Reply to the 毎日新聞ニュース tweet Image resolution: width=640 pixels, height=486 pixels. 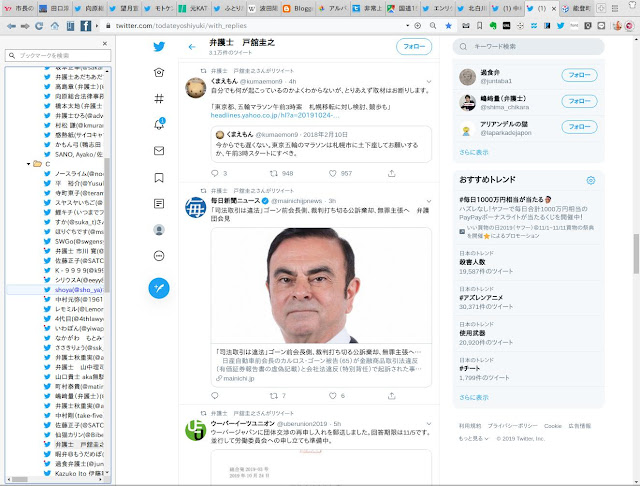[215, 395]
